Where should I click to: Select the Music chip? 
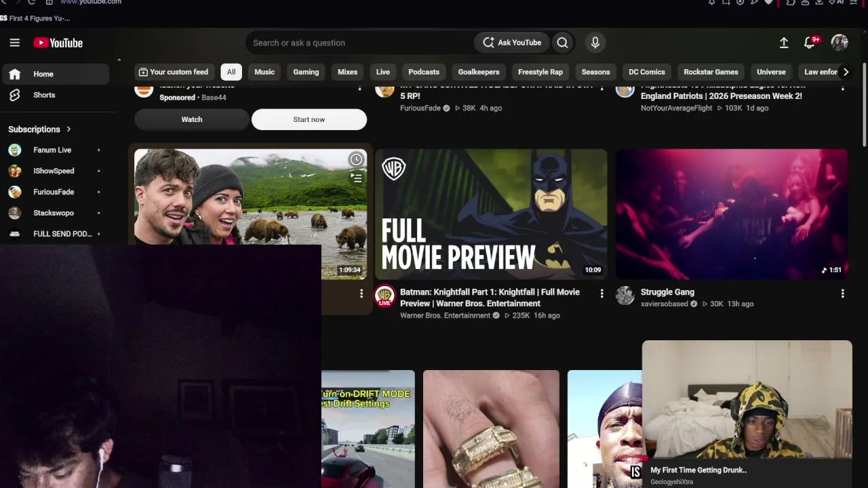tap(264, 72)
